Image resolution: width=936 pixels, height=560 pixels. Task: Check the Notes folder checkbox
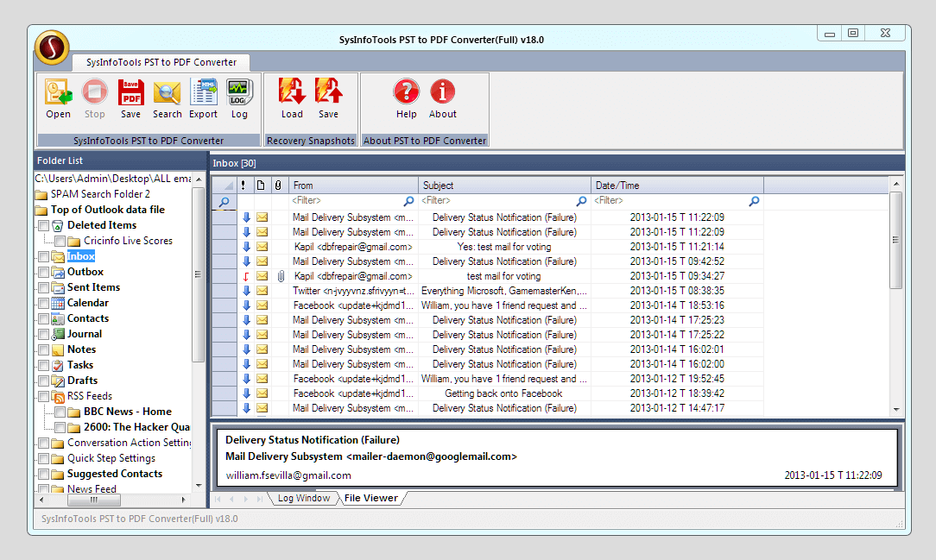pyautogui.click(x=43, y=349)
